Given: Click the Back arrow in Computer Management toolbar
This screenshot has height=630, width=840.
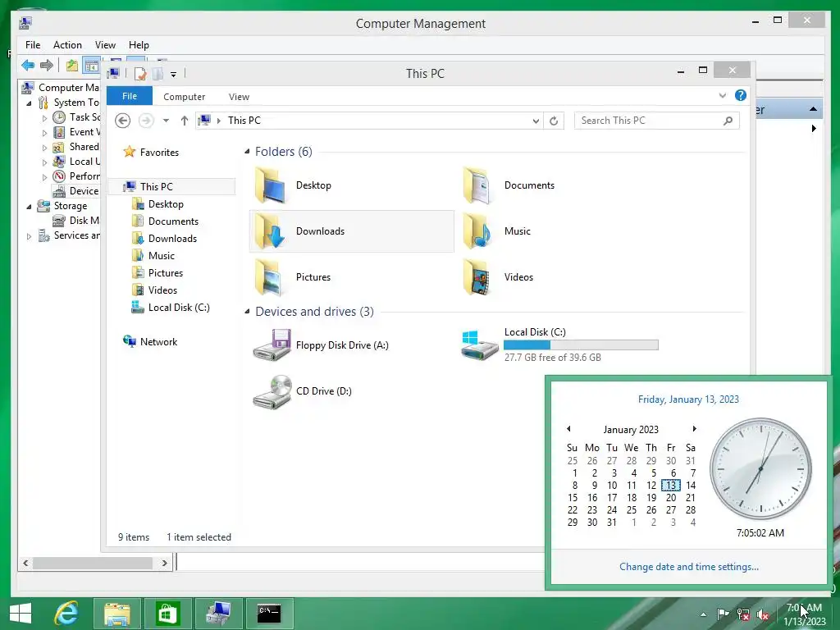Looking at the screenshot, I should [28, 66].
